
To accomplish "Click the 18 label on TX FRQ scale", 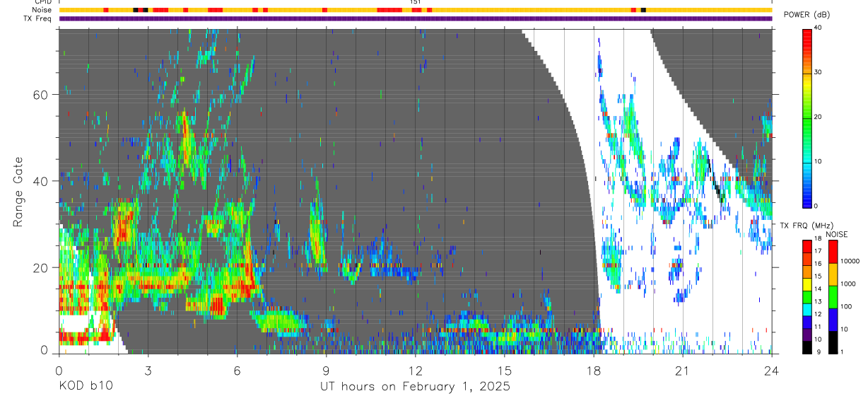I will coord(817,239).
